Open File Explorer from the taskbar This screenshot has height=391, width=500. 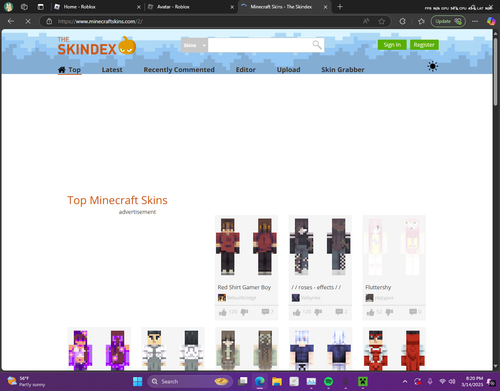277,381
